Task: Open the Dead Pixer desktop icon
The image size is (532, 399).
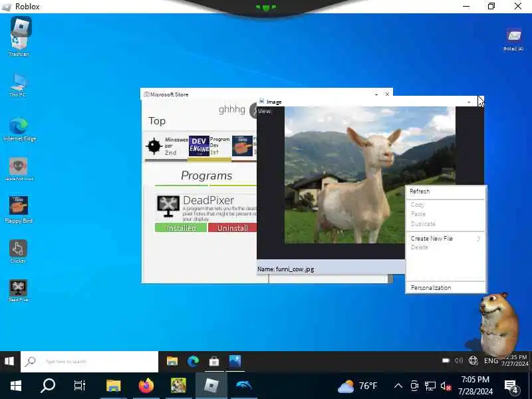Action: [x=19, y=291]
